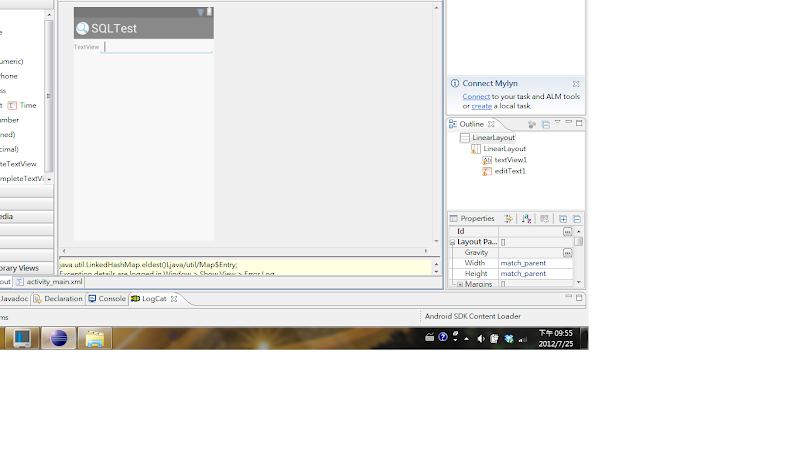Click the Connect link in Mylyn panel
800x450 pixels.
click(x=476, y=97)
